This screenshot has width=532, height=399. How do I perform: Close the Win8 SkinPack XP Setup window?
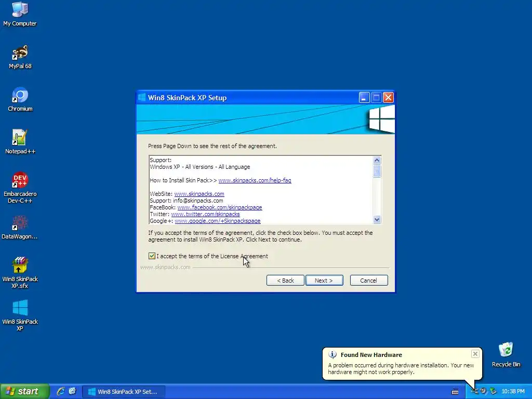coord(388,98)
